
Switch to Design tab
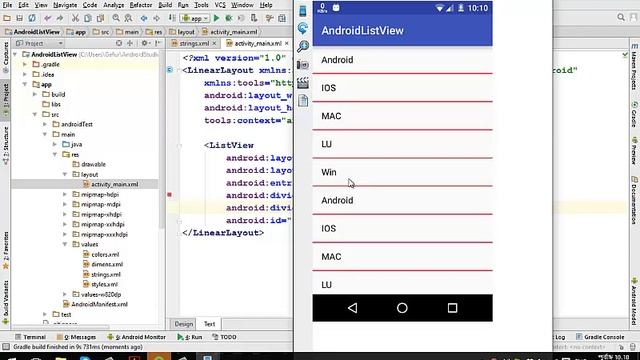(x=184, y=324)
